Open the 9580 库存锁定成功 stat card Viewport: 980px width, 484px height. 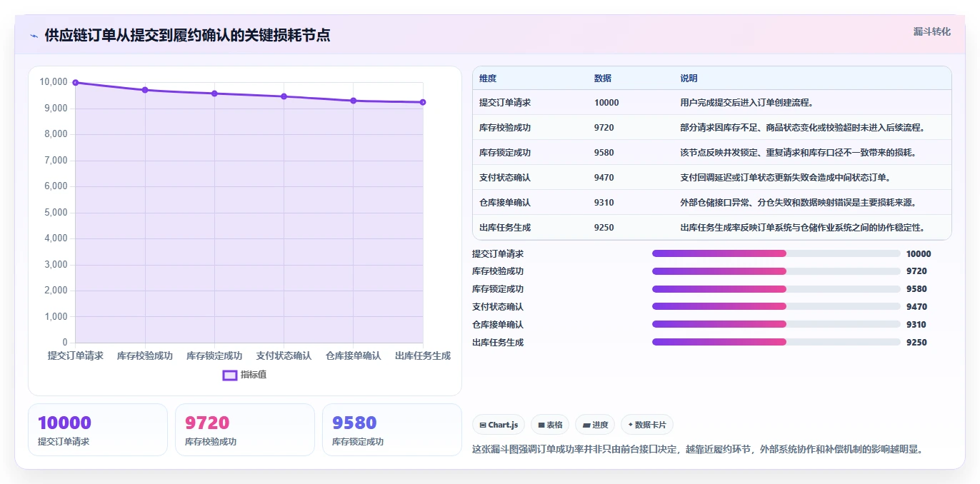(392, 430)
